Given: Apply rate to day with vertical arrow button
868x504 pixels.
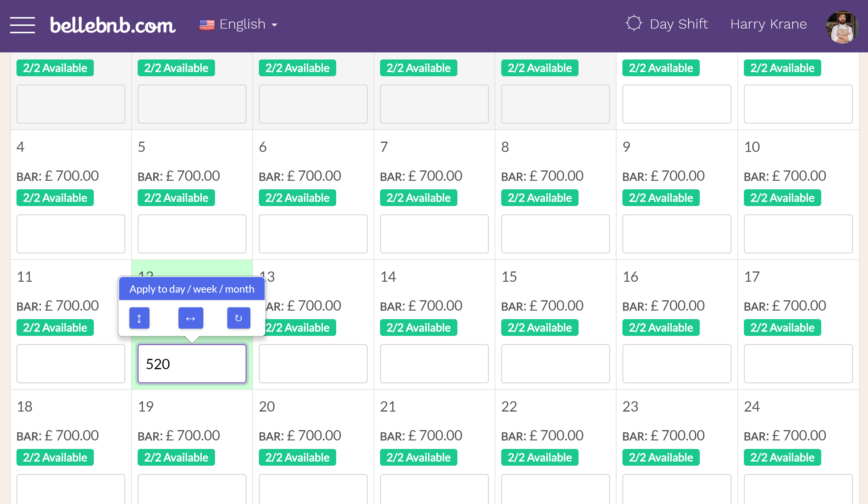Looking at the screenshot, I should (139, 318).
